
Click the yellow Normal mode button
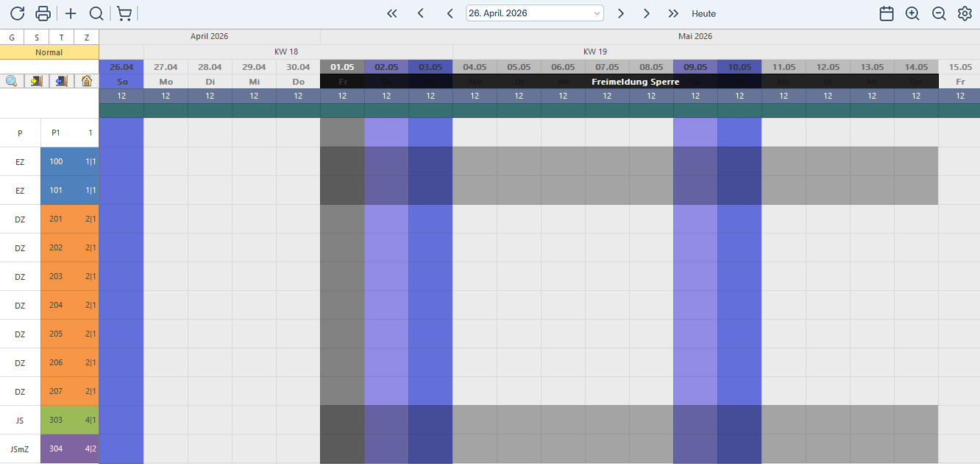coord(49,52)
